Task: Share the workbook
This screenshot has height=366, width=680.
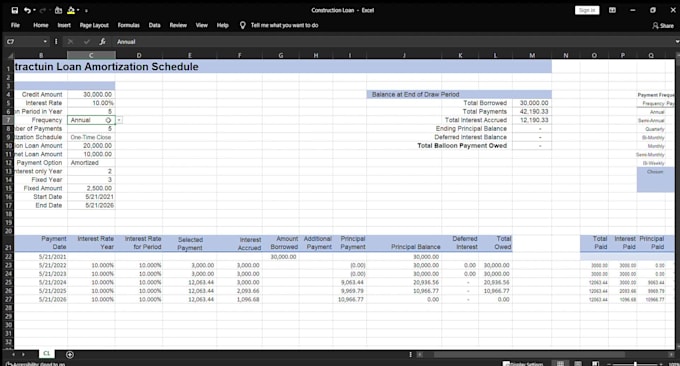Action: click(663, 26)
